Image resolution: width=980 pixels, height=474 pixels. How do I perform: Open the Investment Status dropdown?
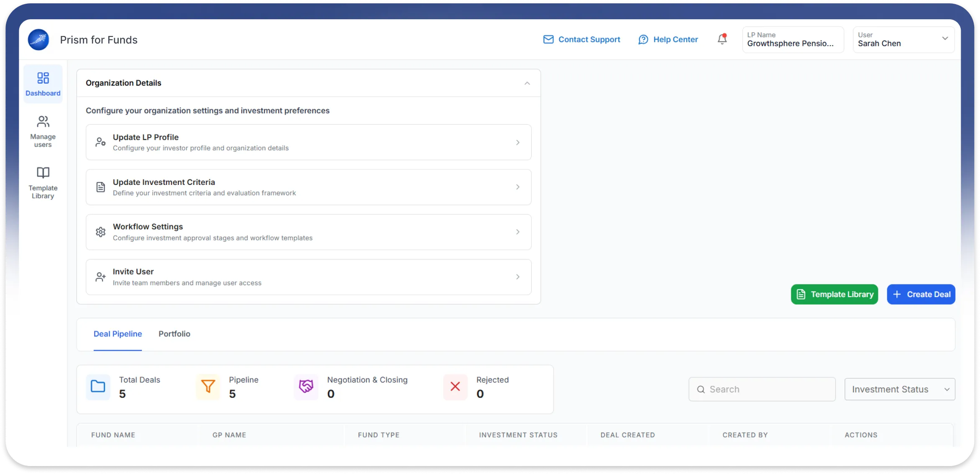[x=899, y=389]
